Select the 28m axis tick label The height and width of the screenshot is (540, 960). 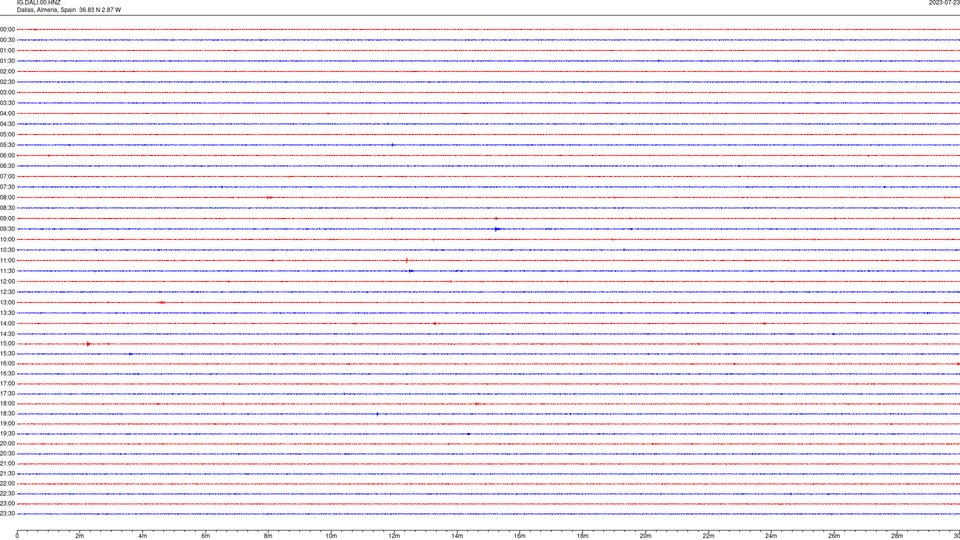[897, 536]
